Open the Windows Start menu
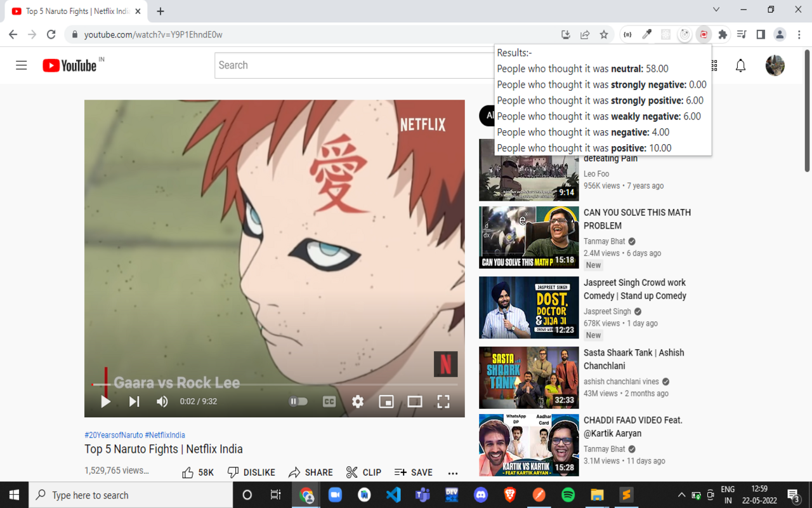Viewport: 812px width, 508px height. pos(15,495)
